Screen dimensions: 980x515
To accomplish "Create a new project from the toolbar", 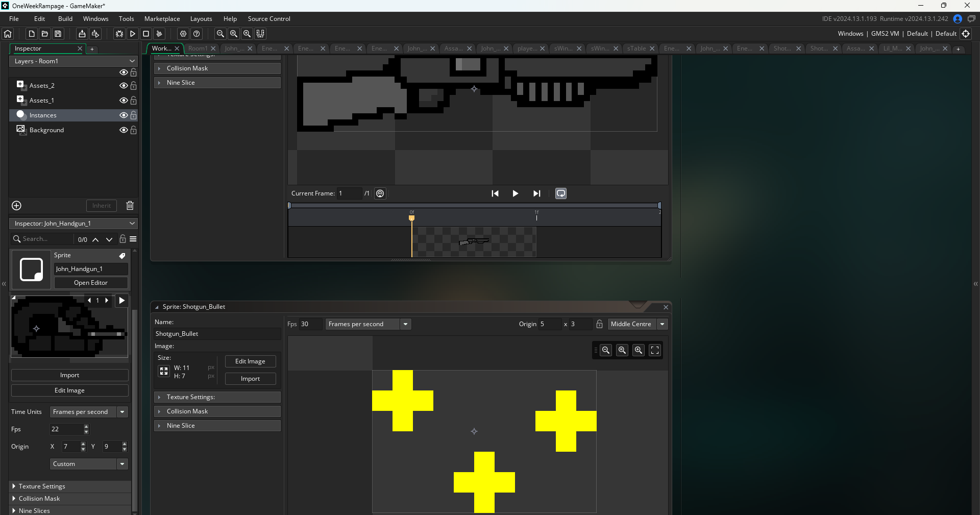I will click(32, 34).
